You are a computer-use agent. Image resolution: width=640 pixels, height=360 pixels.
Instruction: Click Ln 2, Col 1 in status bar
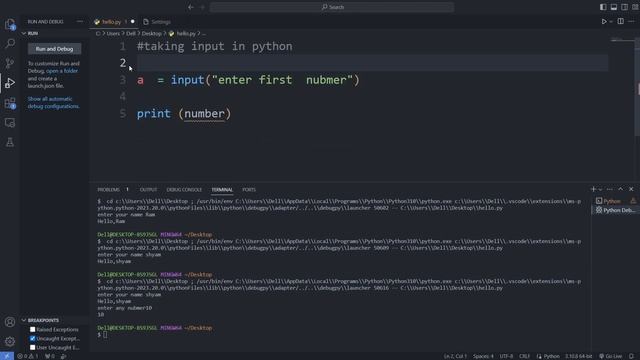(455, 356)
